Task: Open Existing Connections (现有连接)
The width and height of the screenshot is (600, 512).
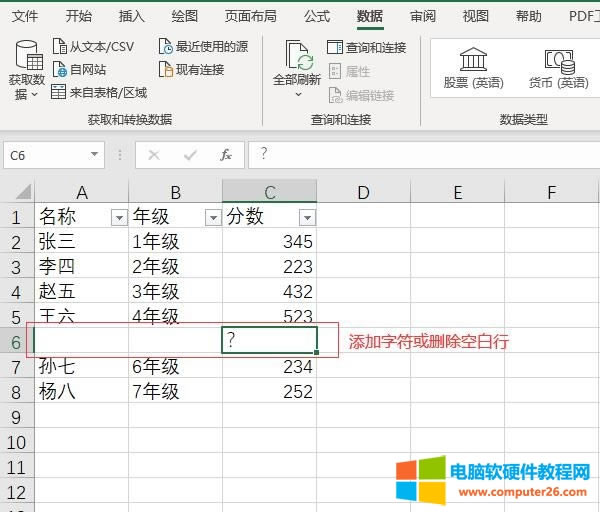Action: coord(191,70)
